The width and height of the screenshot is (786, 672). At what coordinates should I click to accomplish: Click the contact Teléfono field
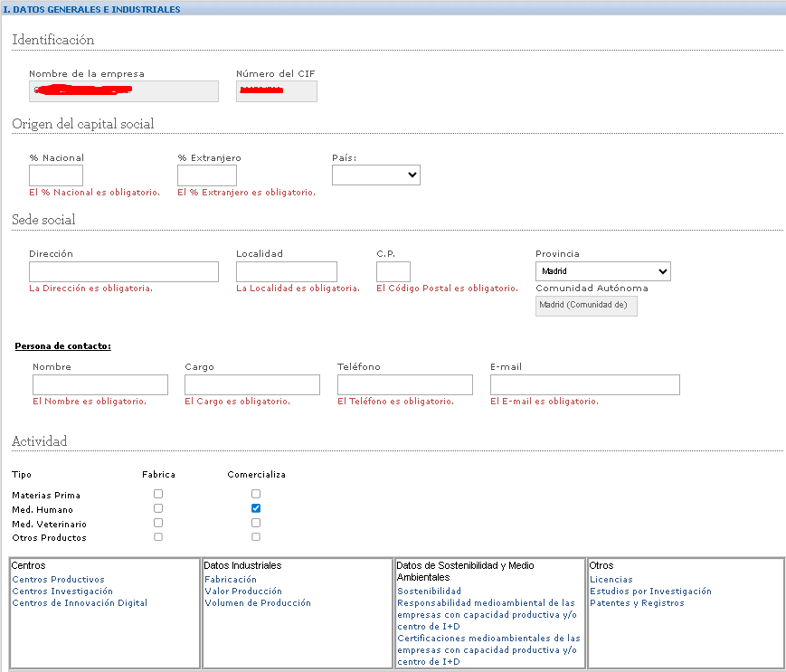click(x=404, y=385)
